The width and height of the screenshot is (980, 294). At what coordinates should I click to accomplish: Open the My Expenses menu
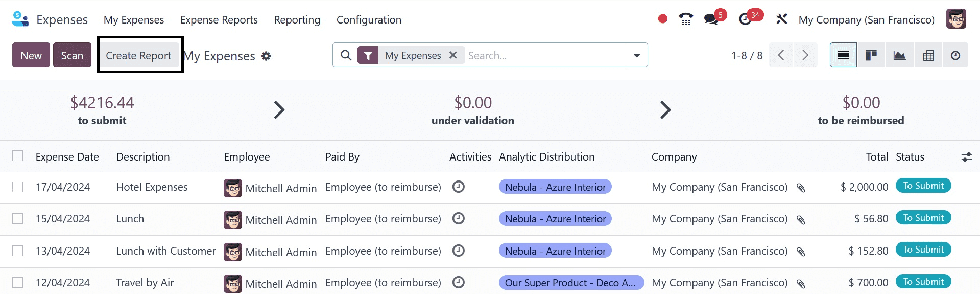point(134,20)
